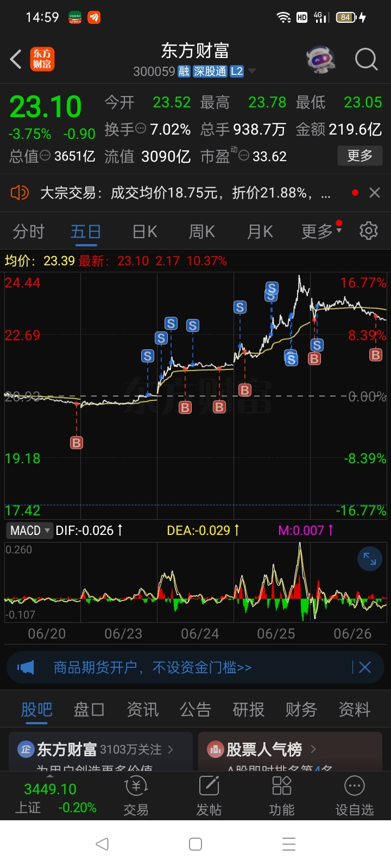Switch to 周K chart tab
391x868 pixels.
pos(202,232)
